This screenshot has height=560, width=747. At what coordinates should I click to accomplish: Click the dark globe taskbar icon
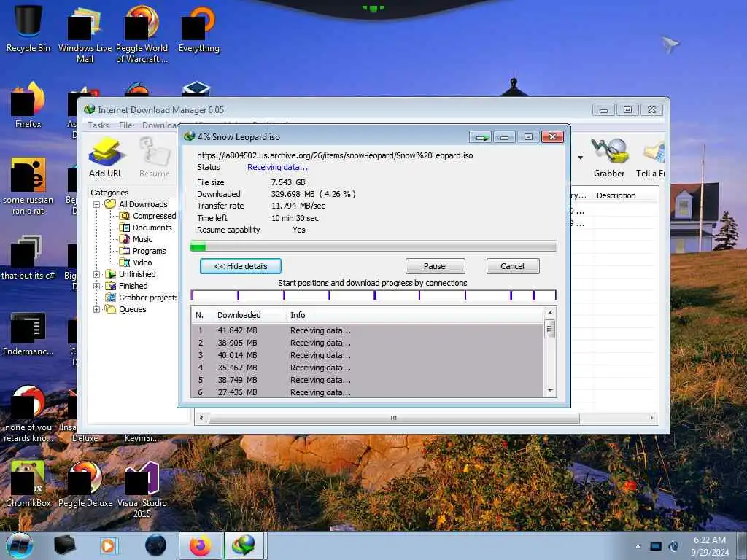[x=156, y=545]
